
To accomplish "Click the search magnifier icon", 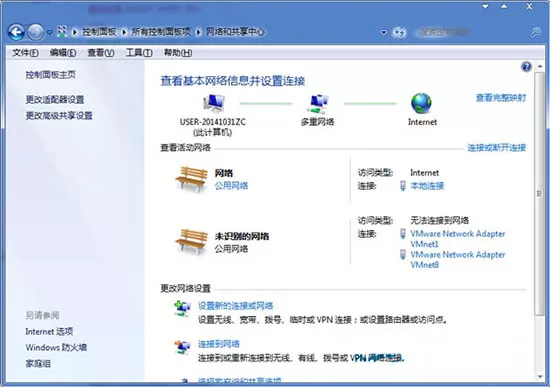I will coord(535,33).
